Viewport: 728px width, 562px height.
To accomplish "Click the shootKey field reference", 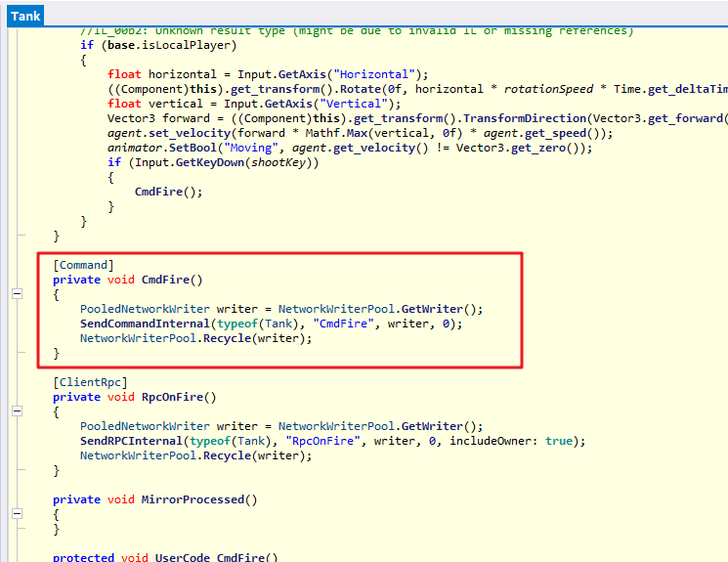I will (278, 162).
